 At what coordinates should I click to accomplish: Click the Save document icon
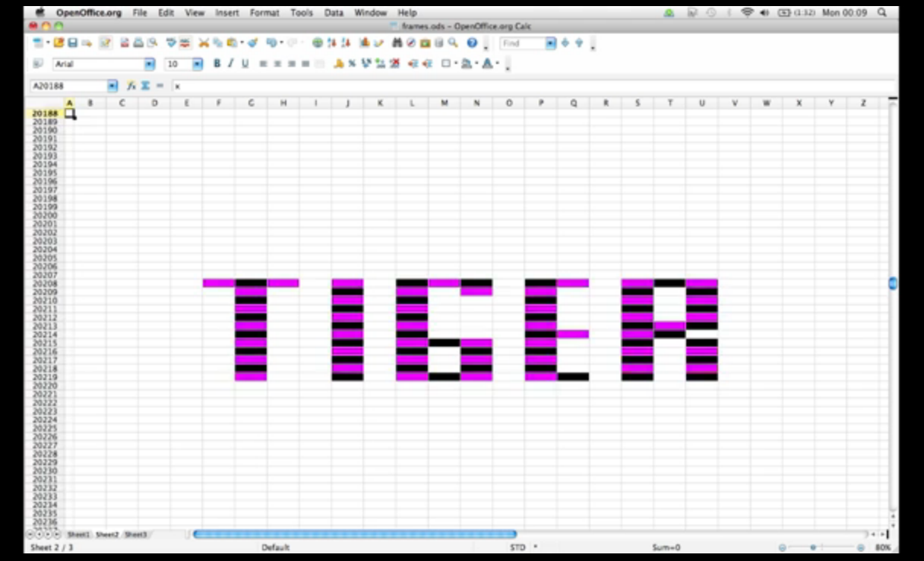(x=73, y=43)
